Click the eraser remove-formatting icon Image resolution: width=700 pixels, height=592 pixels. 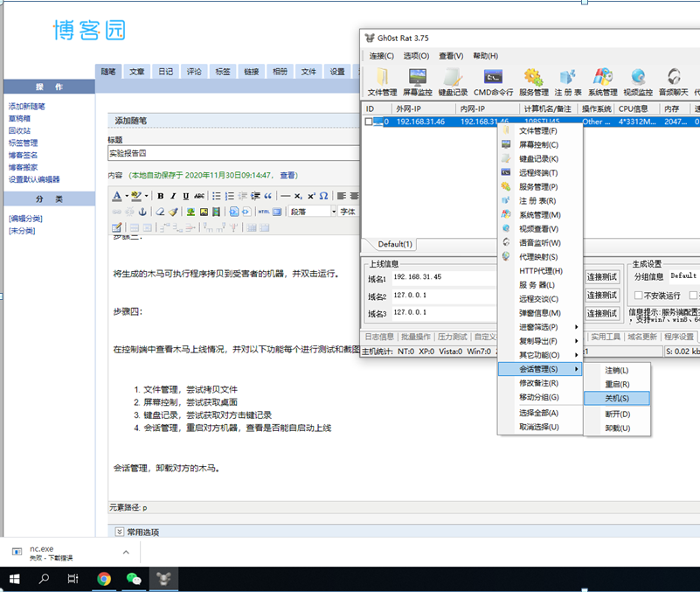pyautogui.click(x=160, y=212)
